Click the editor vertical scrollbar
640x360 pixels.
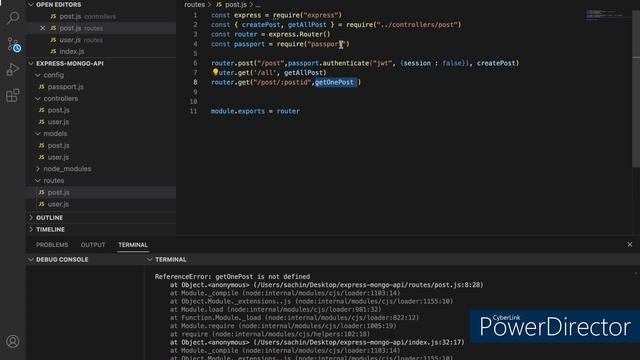click(x=636, y=88)
